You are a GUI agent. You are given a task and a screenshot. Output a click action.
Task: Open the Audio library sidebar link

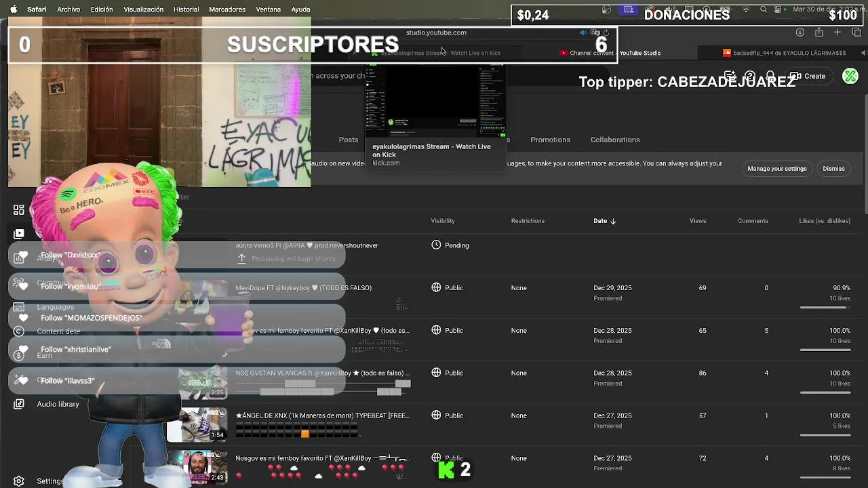[58, 404]
